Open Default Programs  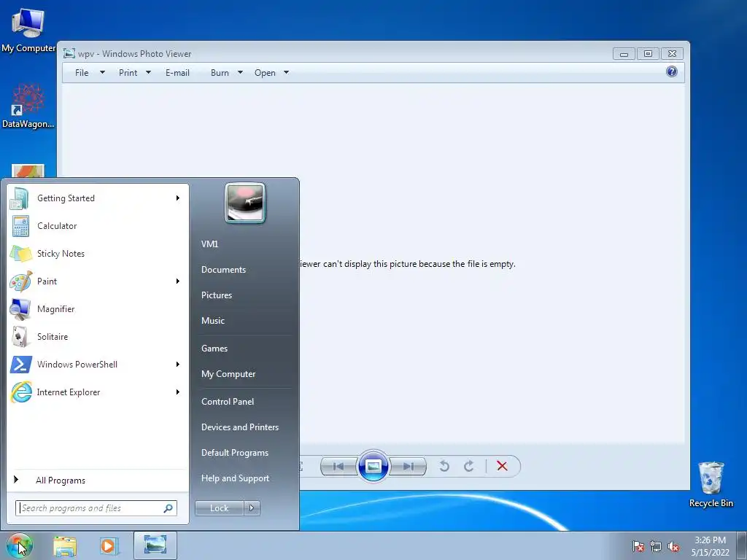pyautogui.click(x=234, y=453)
